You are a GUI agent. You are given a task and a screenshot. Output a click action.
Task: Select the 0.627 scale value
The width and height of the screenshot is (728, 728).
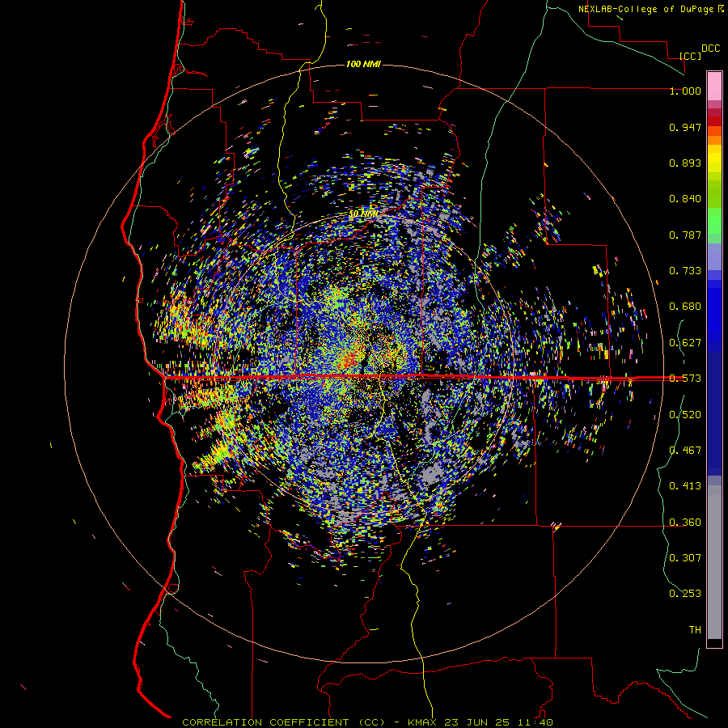tap(685, 343)
